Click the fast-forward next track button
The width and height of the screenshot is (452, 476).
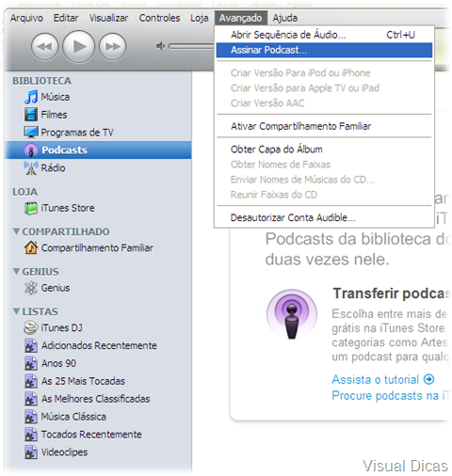click(x=112, y=47)
